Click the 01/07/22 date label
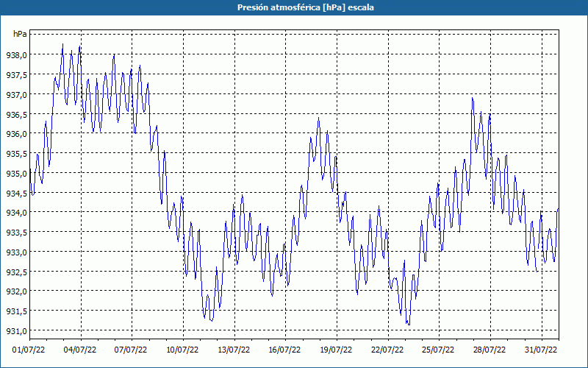This screenshot has width=588, height=368. pyautogui.click(x=29, y=350)
